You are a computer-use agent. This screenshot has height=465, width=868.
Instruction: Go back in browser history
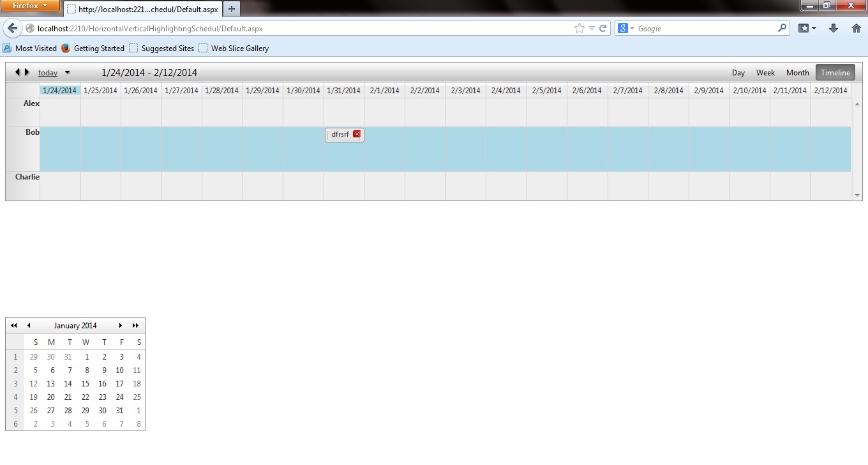[12, 28]
